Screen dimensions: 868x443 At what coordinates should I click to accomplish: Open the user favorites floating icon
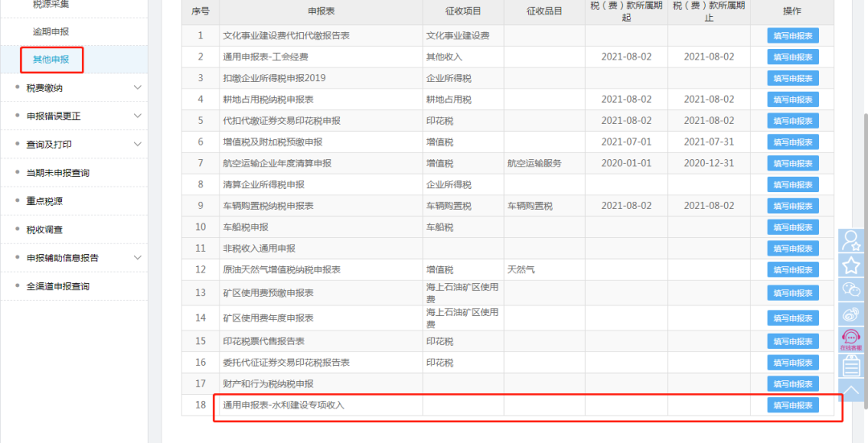(851, 241)
